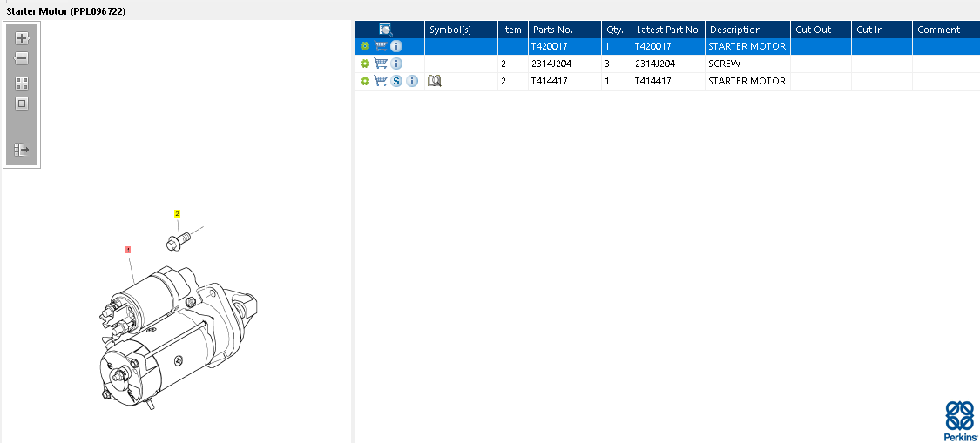Click item number 1 in T420017 row
The height and width of the screenshot is (443, 980).
click(512, 46)
